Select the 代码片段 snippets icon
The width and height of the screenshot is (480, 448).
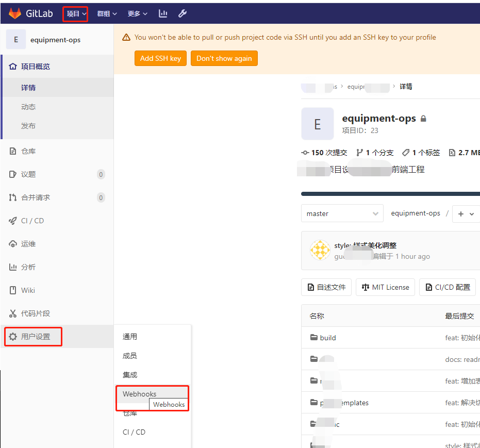pos(12,313)
